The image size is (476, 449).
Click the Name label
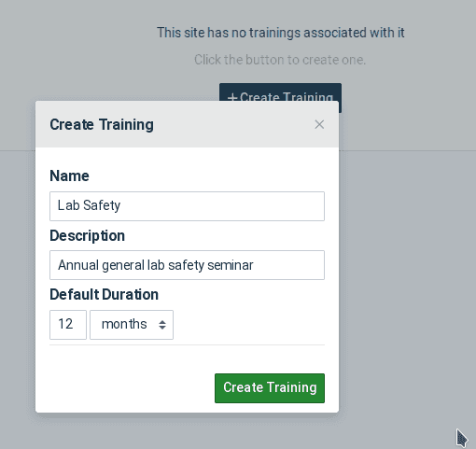(69, 175)
